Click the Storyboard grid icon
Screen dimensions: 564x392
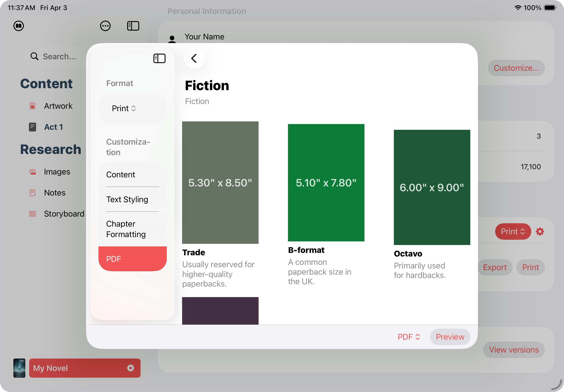coord(32,214)
